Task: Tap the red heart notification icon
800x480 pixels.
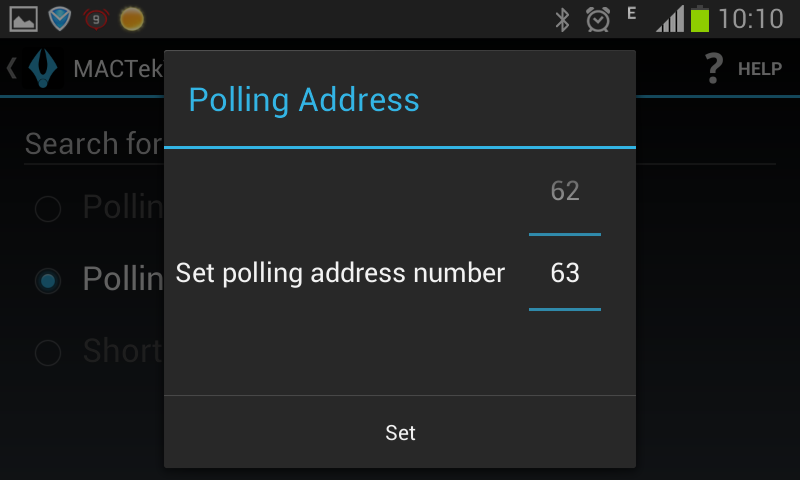Action: coord(96,18)
